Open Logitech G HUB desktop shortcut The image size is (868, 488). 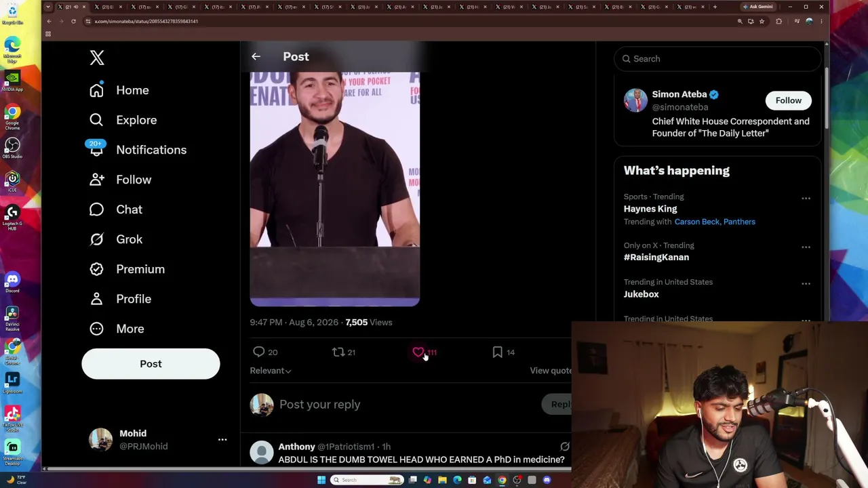12,218
